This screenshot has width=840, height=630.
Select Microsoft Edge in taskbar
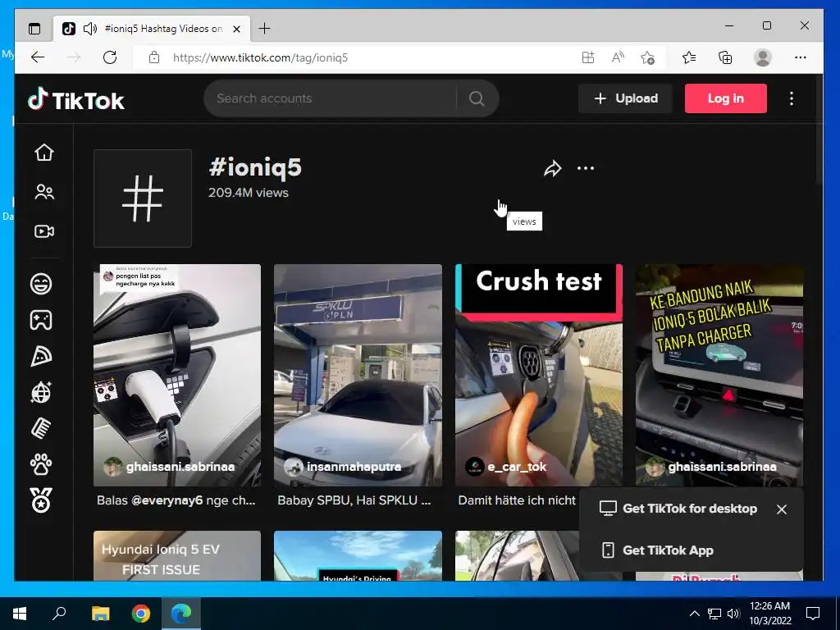pos(181,614)
